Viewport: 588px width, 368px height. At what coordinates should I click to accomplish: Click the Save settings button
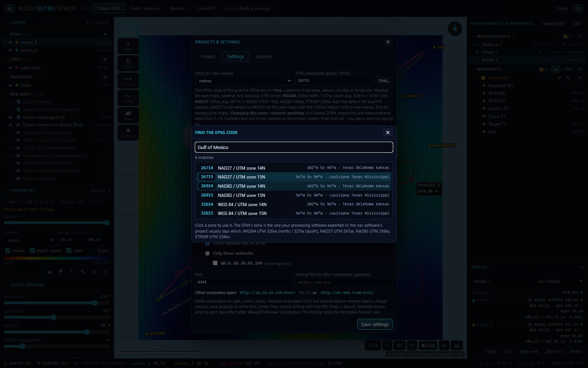pyautogui.click(x=375, y=324)
